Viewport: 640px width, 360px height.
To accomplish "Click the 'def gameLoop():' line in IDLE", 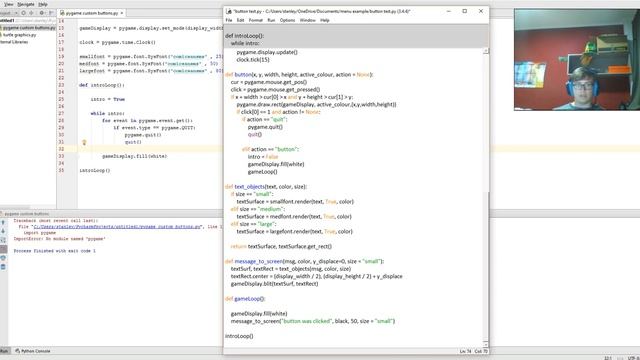I will [245, 299].
